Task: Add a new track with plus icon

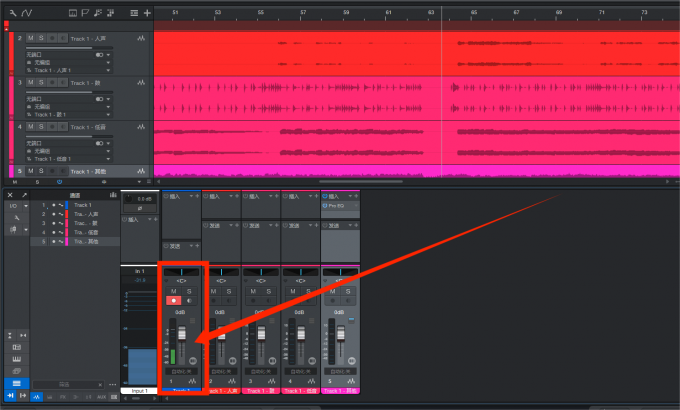Action: pos(147,13)
